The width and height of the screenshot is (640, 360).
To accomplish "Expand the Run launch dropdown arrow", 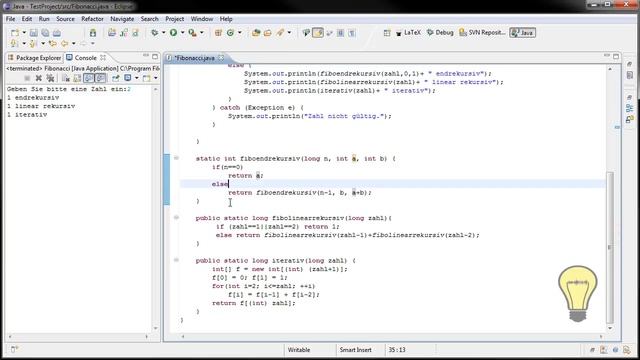I will point(182,33).
